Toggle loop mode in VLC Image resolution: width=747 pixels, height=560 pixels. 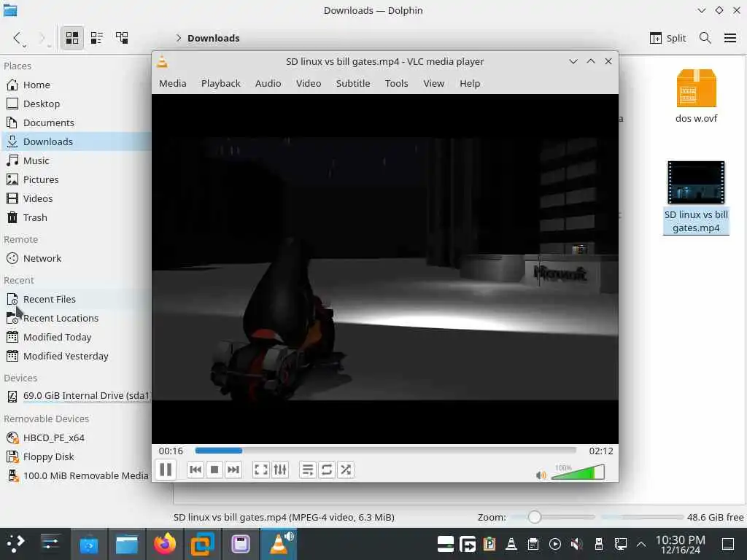point(327,470)
